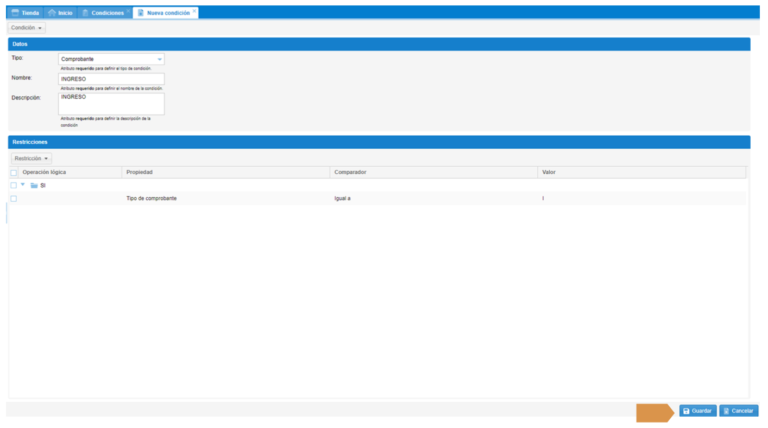This screenshot has width=768, height=428.
Task: Click the Inicio home icon
Action: [52, 13]
